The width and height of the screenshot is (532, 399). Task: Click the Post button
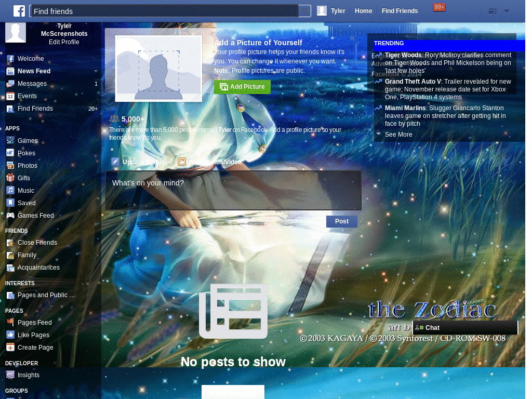tap(342, 221)
